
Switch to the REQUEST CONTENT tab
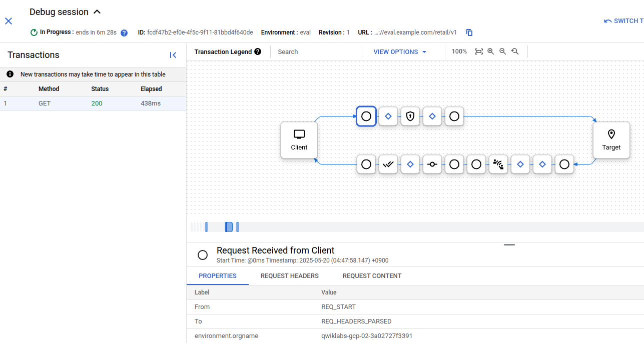372,276
